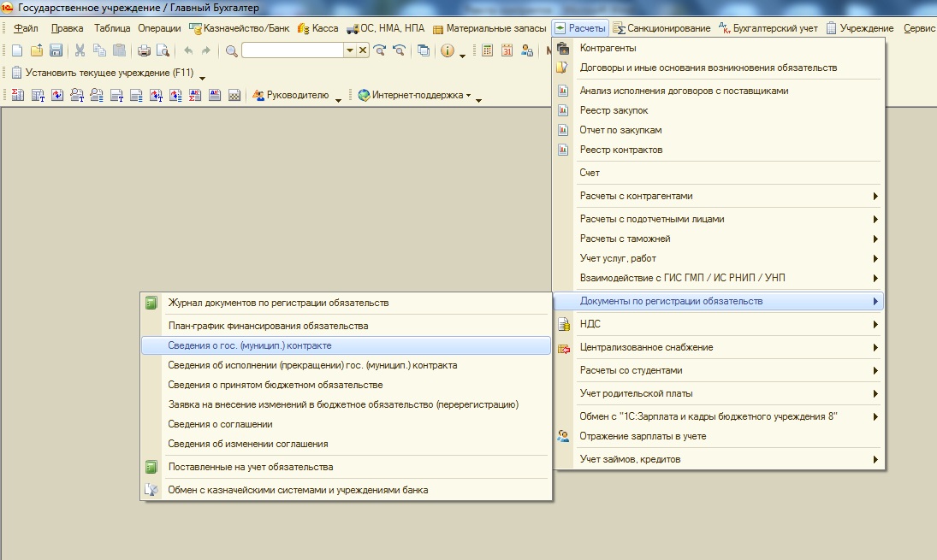Expand the НДС submenu
The height and width of the screenshot is (560, 937).
pos(719,324)
